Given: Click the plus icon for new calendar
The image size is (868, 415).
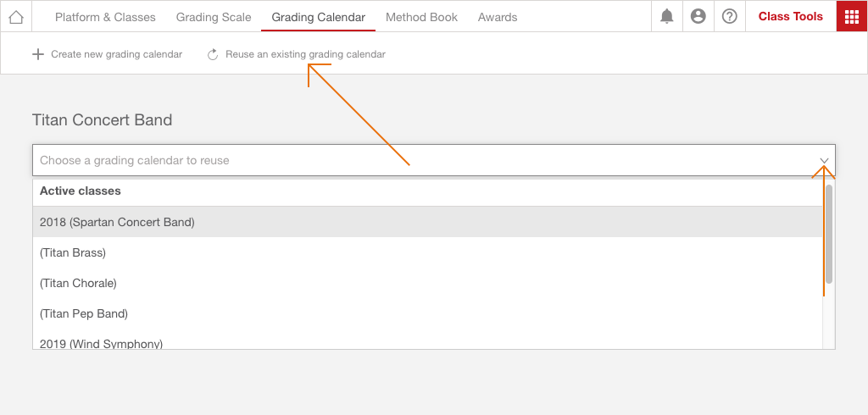Looking at the screenshot, I should click(x=37, y=54).
